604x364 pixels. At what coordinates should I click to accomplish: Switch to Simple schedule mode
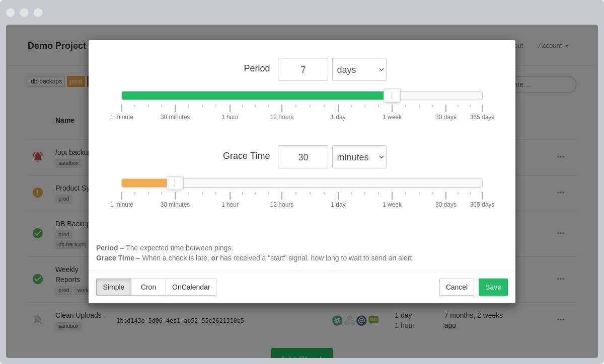point(114,287)
